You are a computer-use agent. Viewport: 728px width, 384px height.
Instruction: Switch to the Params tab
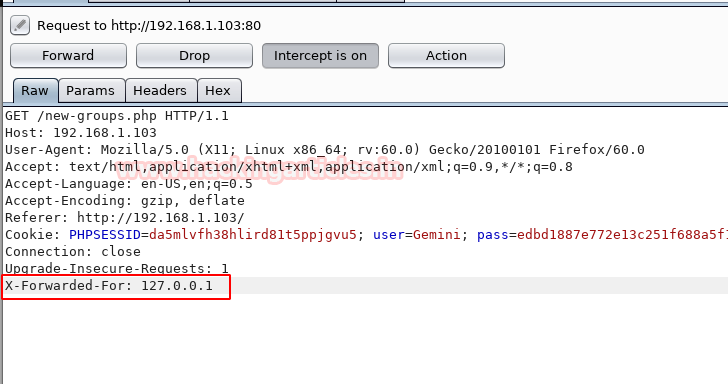click(91, 91)
